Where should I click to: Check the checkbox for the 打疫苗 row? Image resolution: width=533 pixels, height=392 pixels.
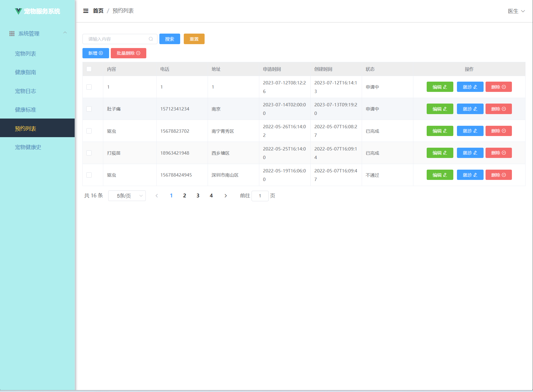click(89, 153)
